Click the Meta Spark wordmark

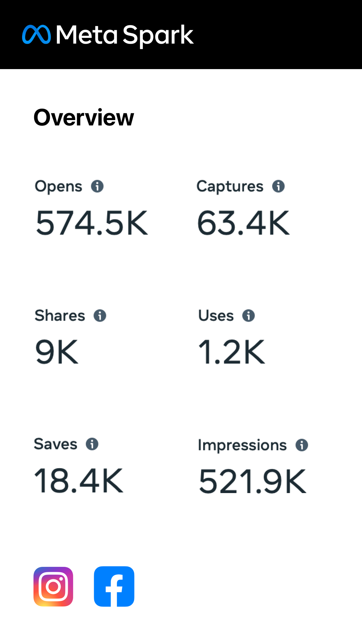click(x=125, y=36)
